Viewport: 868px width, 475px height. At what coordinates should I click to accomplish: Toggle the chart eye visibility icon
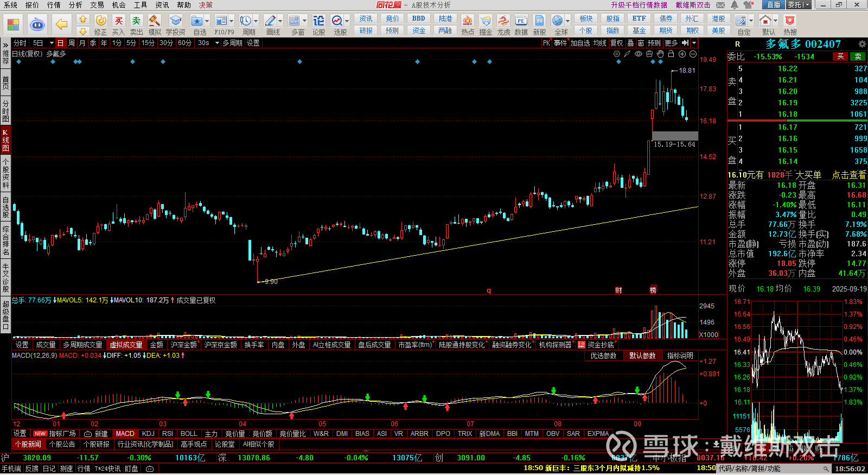coord(639,54)
